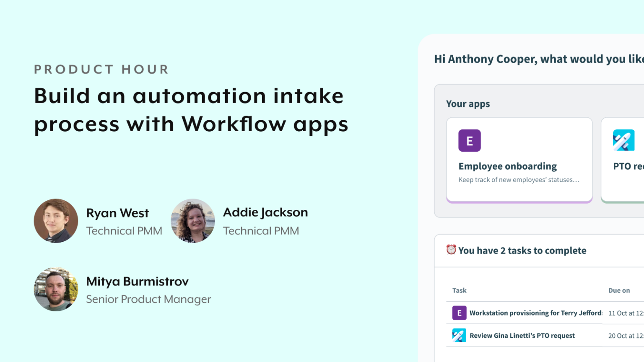Open Workstation provisioning for Terry Jeffords task

coord(535,313)
